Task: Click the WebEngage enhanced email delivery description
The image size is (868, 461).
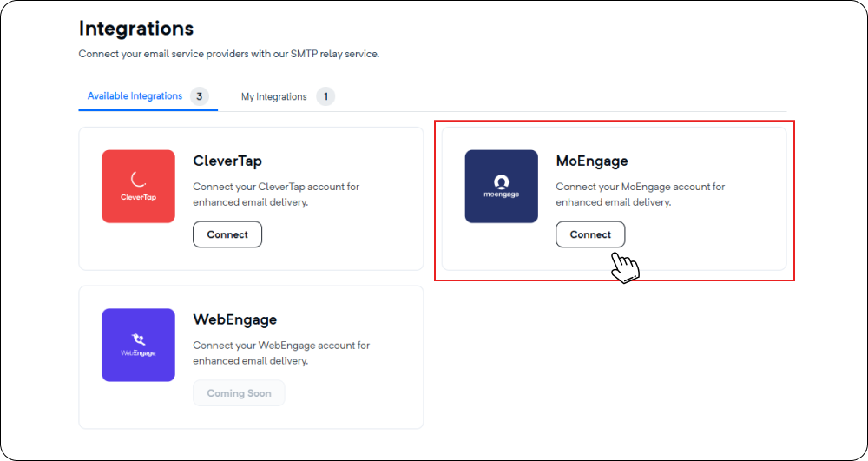Action: click(x=281, y=353)
